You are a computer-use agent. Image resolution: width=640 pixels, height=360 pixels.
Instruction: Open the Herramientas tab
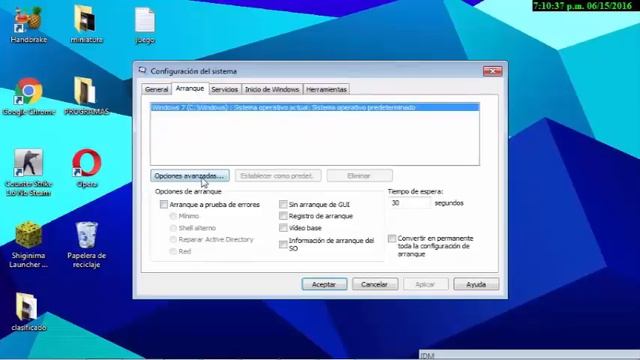[326, 89]
